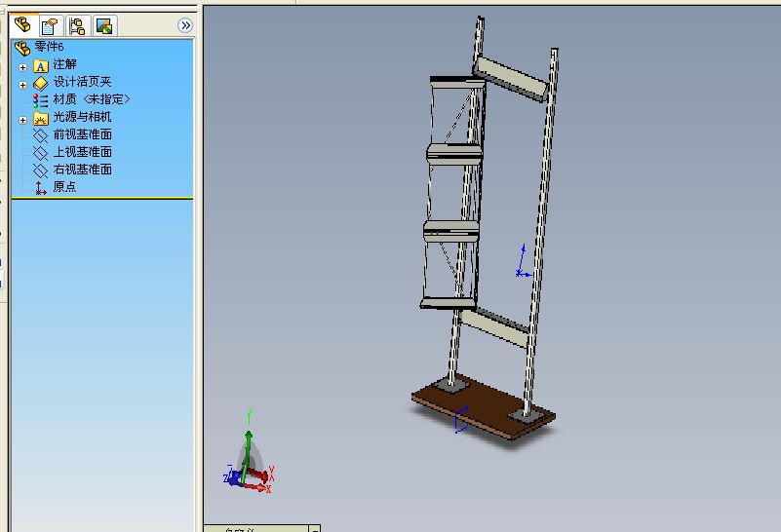Open the PropertyManager tab
Viewport: 781px width, 532px height.
tap(51, 26)
